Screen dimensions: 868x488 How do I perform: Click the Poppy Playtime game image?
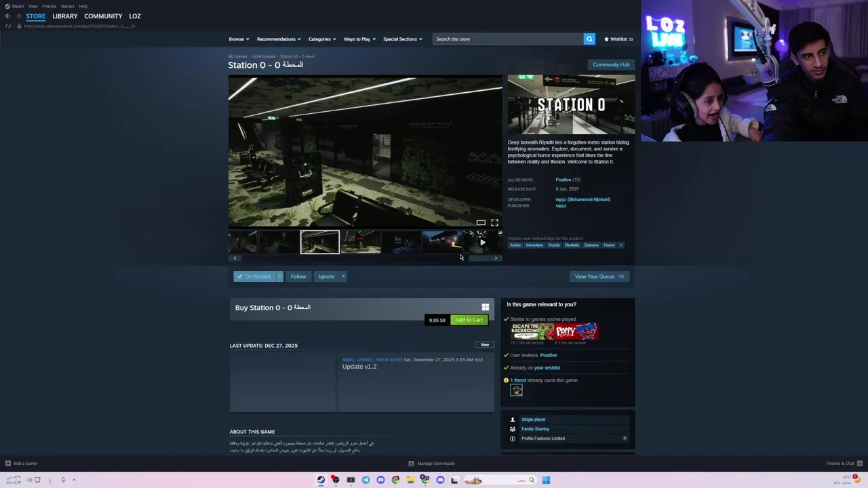pyautogui.click(x=577, y=331)
